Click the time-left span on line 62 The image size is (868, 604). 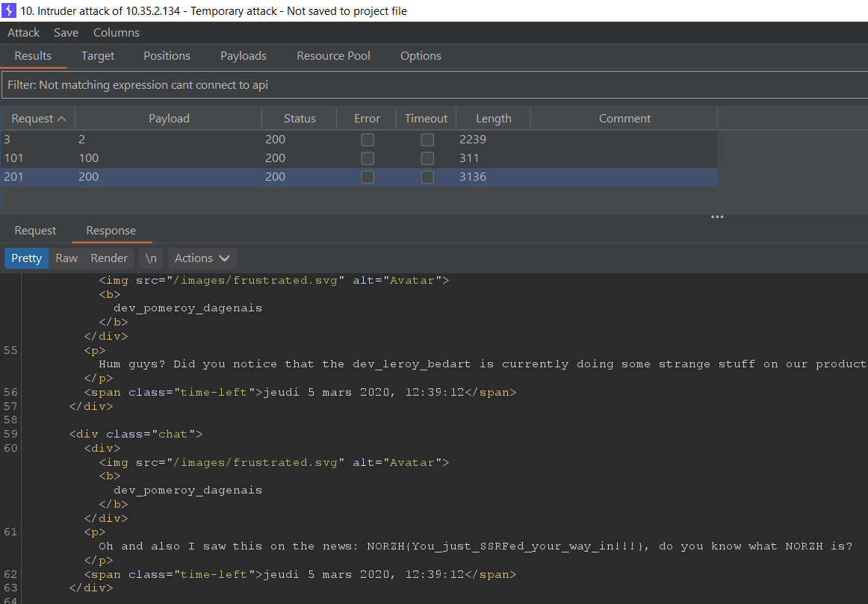(x=300, y=575)
